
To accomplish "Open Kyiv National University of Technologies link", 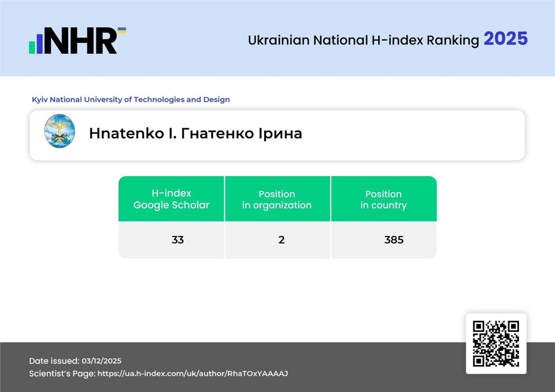I will tap(130, 100).
